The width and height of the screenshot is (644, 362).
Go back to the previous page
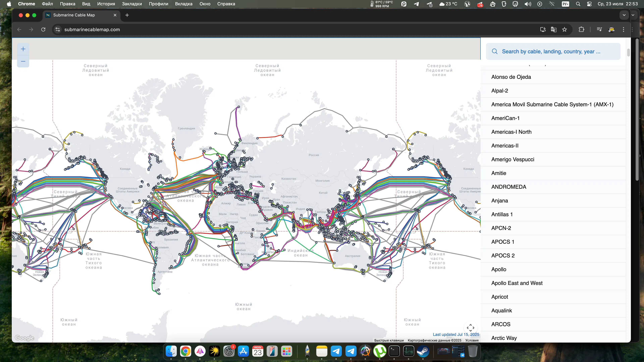click(19, 29)
